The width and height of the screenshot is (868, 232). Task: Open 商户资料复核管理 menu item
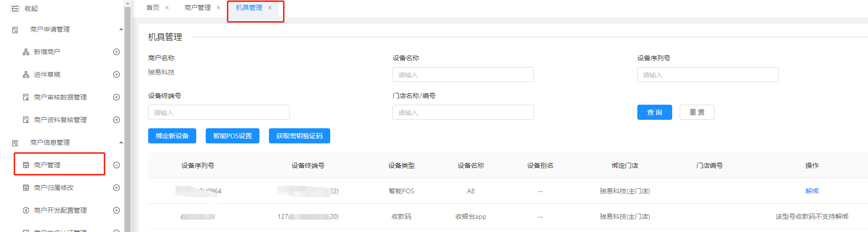60,120
